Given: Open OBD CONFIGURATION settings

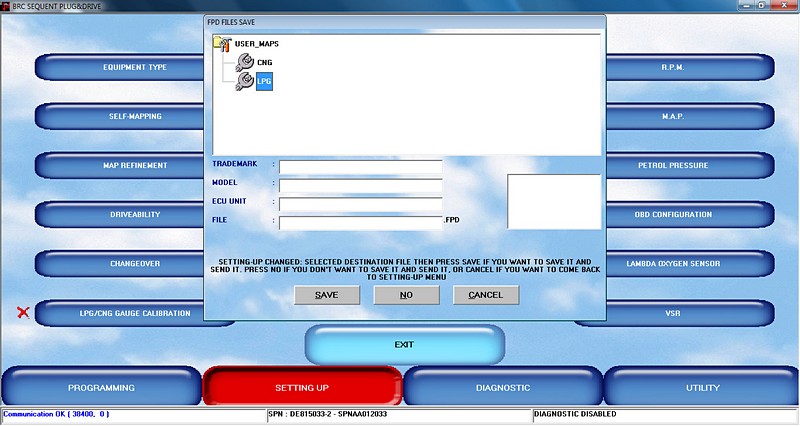Looking at the screenshot, I should (x=690, y=215).
